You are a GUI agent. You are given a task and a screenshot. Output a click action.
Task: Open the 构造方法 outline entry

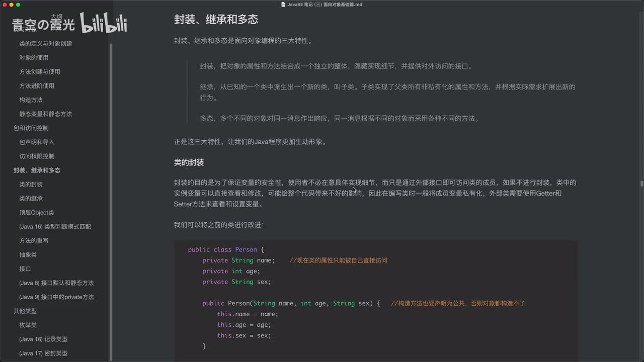coord(31,100)
